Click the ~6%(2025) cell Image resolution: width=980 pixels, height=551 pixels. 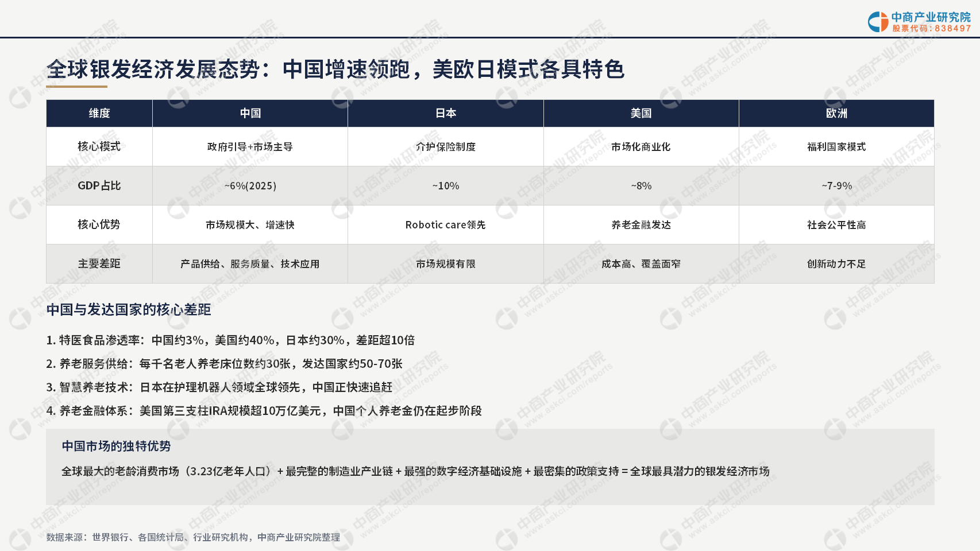click(x=250, y=185)
